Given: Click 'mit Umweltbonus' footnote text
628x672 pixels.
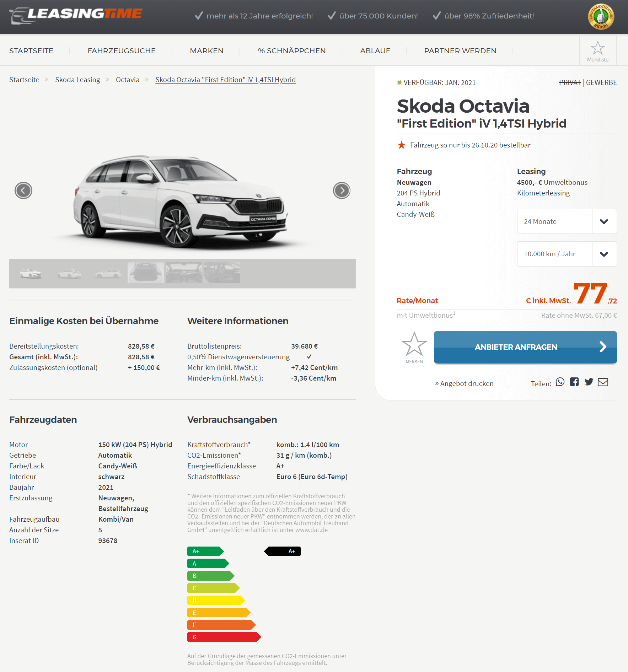Looking at the screenshot, I should tap(426, 315).
